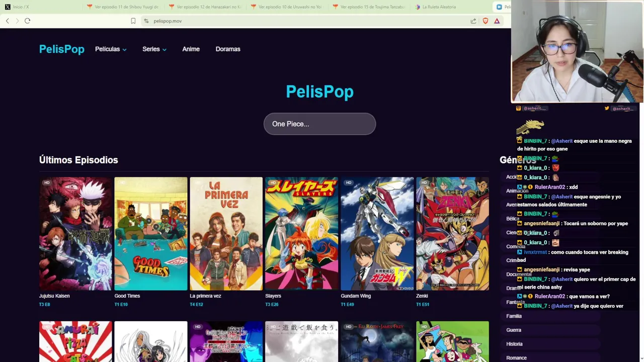Click the PelisPop logo in the header
Image resolution: width=644 pixels, height=362 pixels.
62,49
